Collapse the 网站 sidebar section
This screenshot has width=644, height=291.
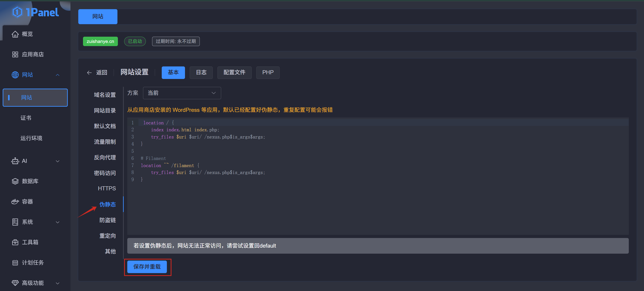point(57,75)
